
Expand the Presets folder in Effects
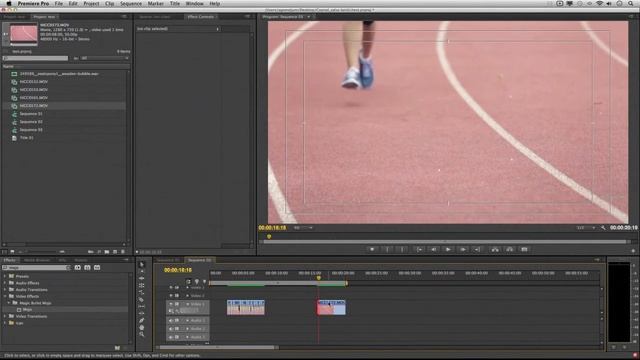coord(5,276)
